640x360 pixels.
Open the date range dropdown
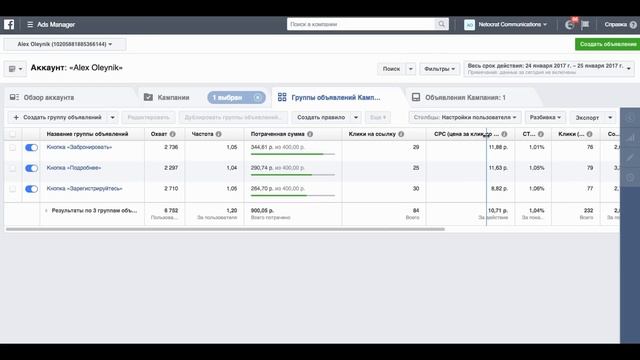point(549,69)
